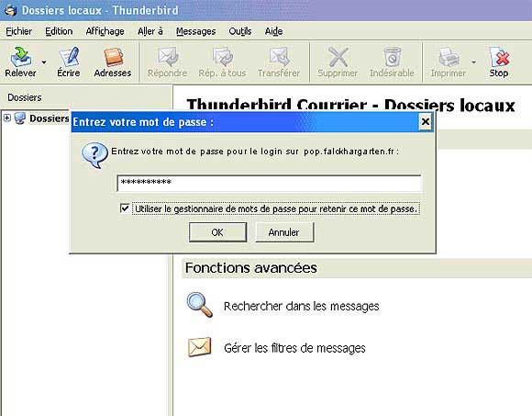
Task: Open the Fichier menu
Action: click(19, 31)
